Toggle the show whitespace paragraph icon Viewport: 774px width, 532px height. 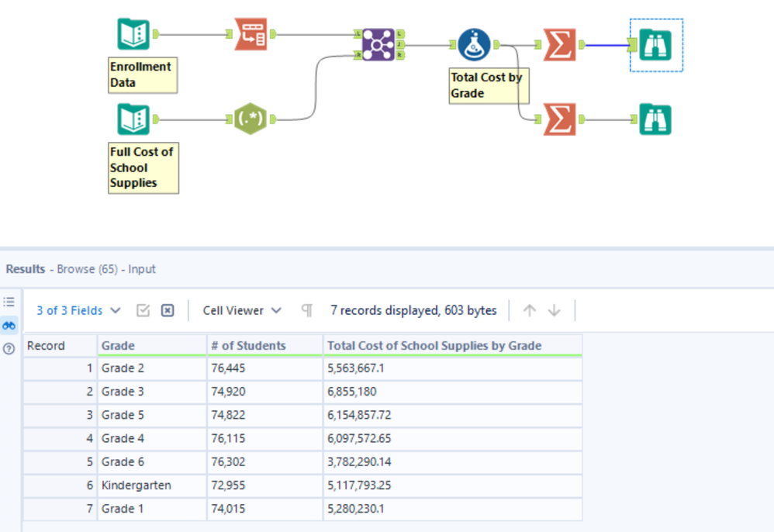(x=306, y=310)
